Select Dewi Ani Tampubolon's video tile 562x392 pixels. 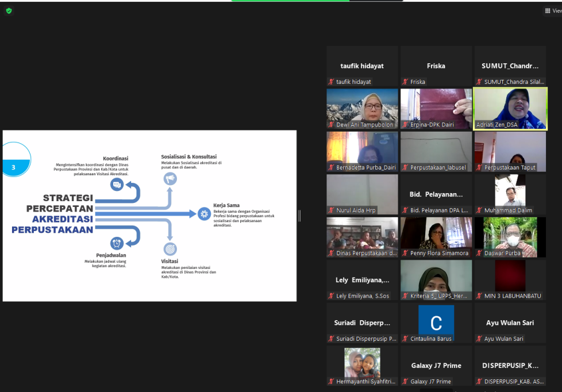tap(362, 108)
